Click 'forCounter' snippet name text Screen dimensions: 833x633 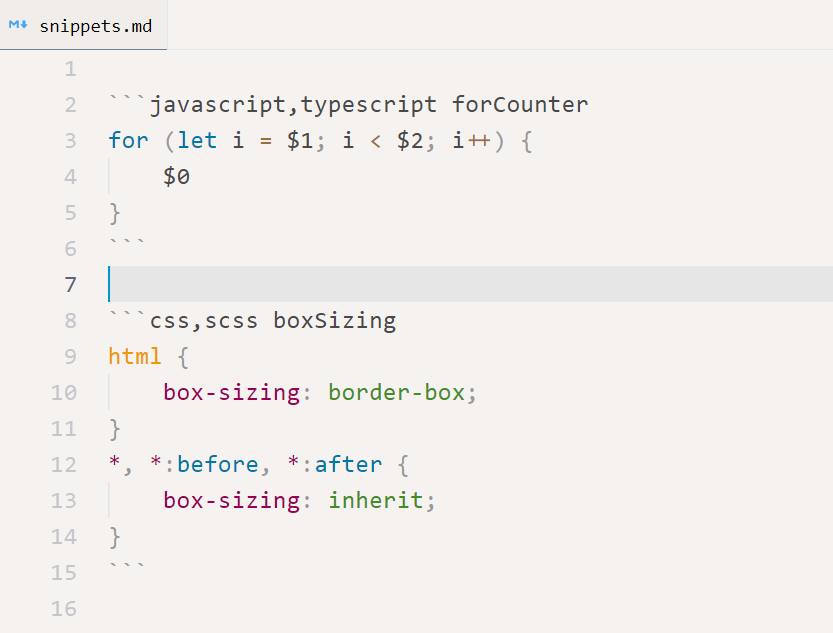(x=520, y=104)
